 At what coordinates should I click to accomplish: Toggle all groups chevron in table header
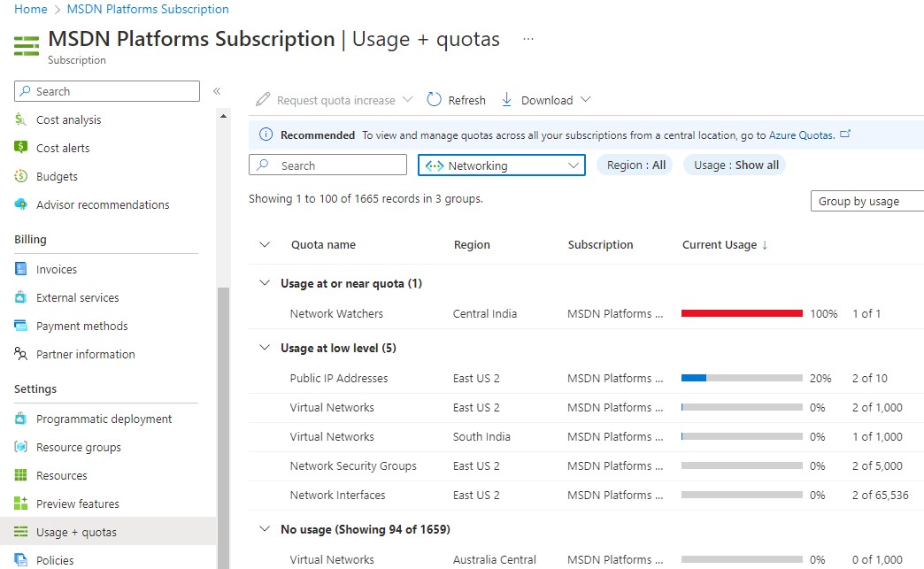pyautogui.click(x=265, y=244)
